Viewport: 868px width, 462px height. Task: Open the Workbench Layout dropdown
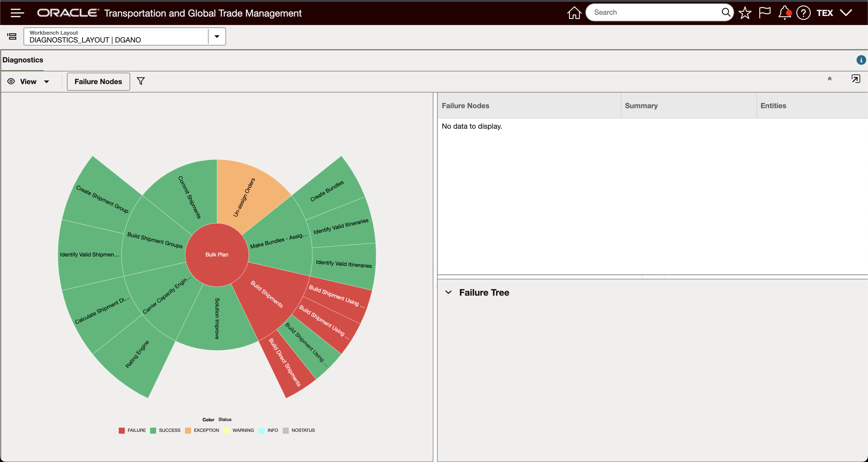[x=217, y=36]
